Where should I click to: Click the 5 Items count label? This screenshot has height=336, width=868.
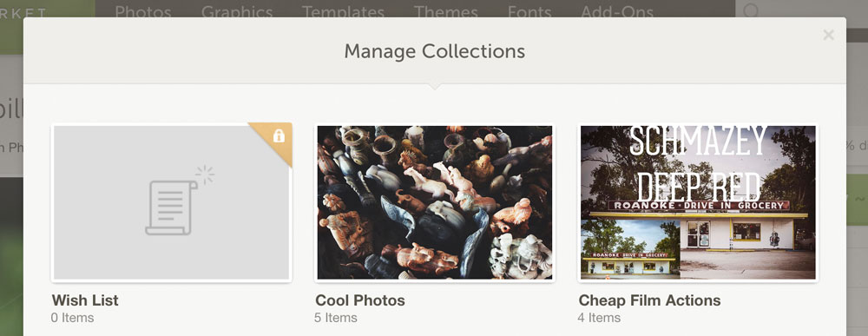pos(336,318)
